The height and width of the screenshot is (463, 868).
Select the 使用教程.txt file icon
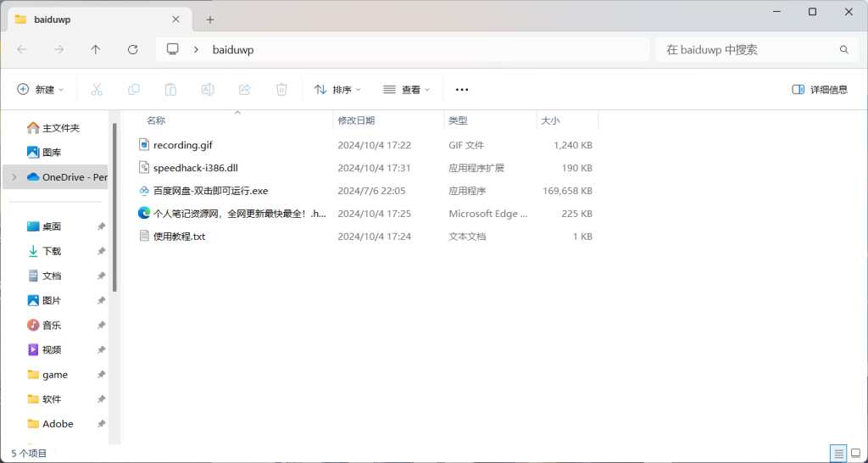click(144, 236)
